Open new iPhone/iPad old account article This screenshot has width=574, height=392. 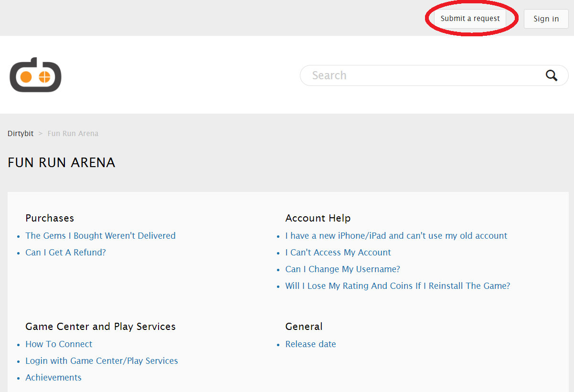(x=396, y=236)
